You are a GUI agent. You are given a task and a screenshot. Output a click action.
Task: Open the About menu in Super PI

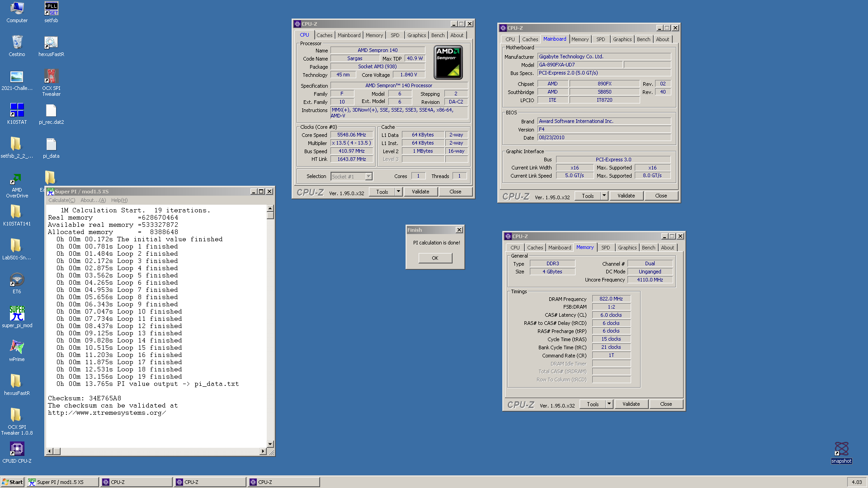[x=93, y=200]
